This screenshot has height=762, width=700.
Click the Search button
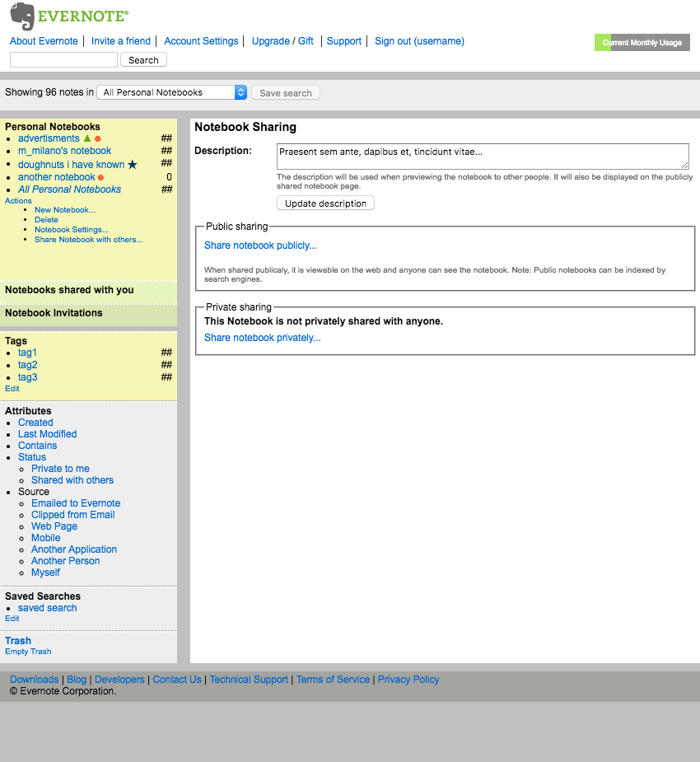click(x=143, y=60)
